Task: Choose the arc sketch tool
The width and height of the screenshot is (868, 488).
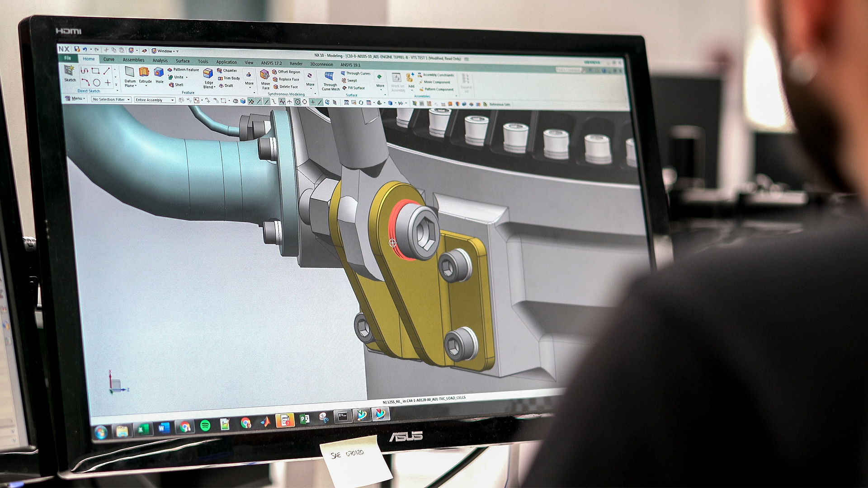Action: click(x=85, y=82)
